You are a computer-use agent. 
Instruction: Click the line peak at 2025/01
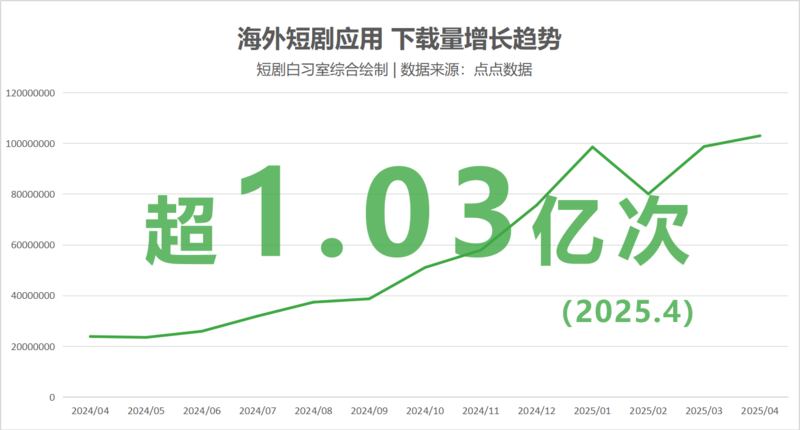[593, 147]
